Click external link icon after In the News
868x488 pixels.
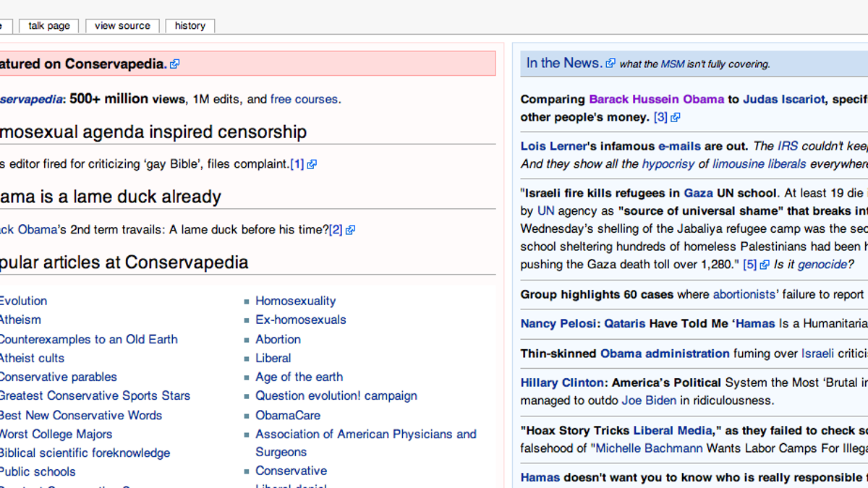tap(610, 63)
